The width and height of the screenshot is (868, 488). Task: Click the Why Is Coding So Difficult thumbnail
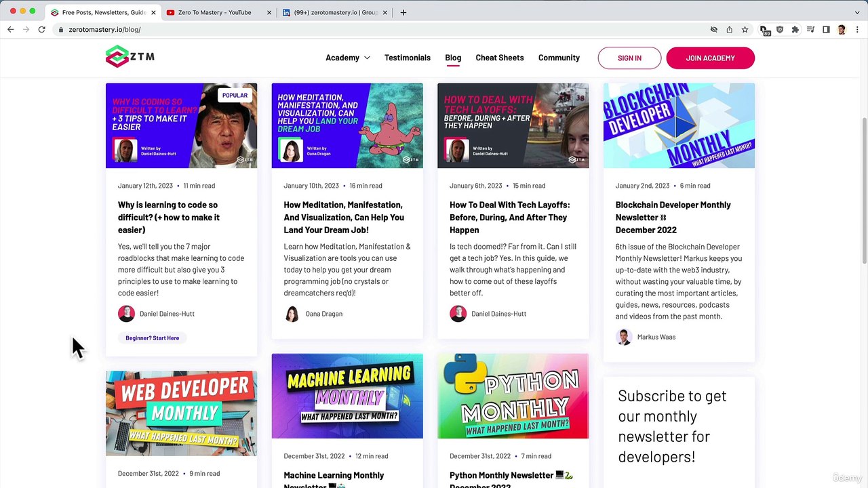(x=181, y=125)
